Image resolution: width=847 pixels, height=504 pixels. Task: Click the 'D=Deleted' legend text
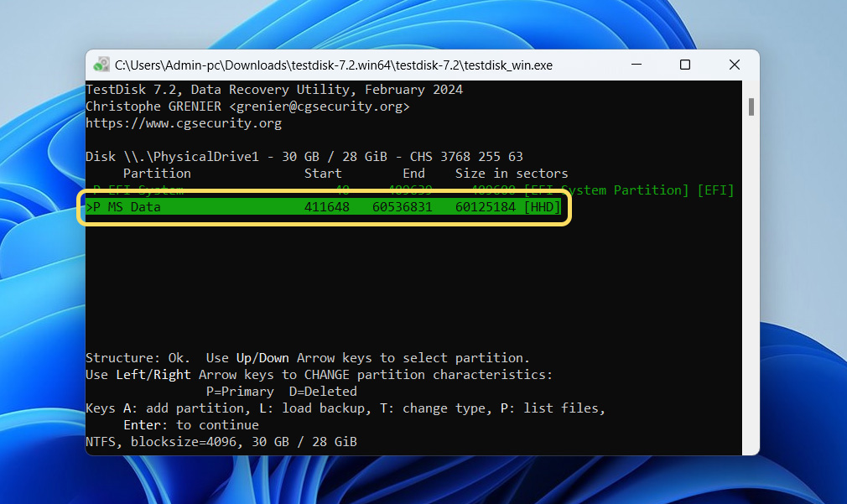pos(323,392)
